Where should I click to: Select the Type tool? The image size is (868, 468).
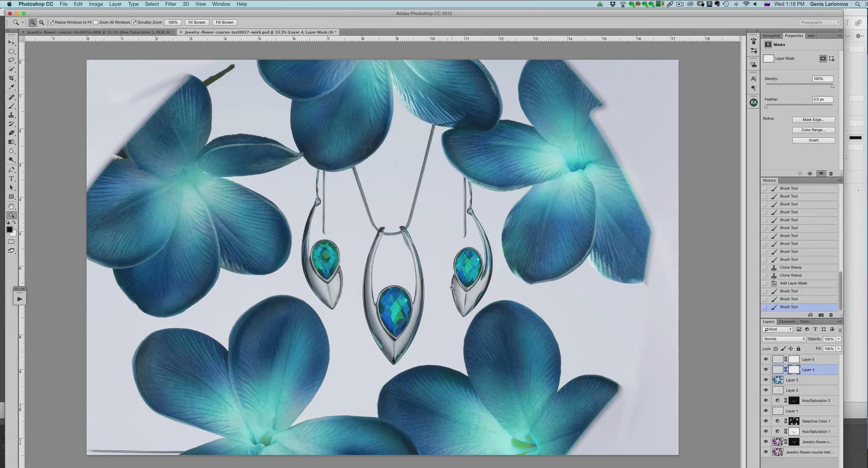(x=11, y=179)
